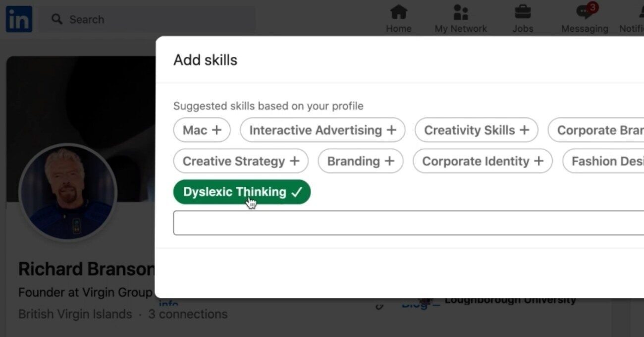Add the Corporate Identity skill chip
The image size is (644, 337).
pos(483,161)
